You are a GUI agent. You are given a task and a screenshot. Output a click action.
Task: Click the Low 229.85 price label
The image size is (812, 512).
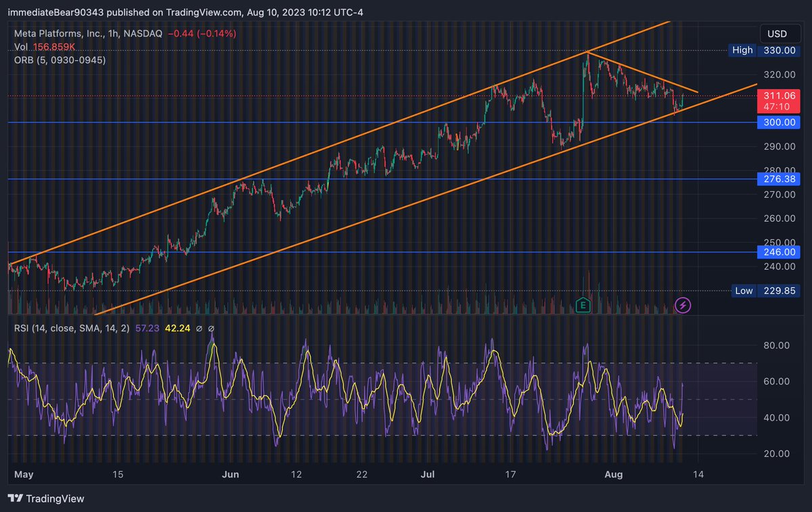(x=765, y=291)
